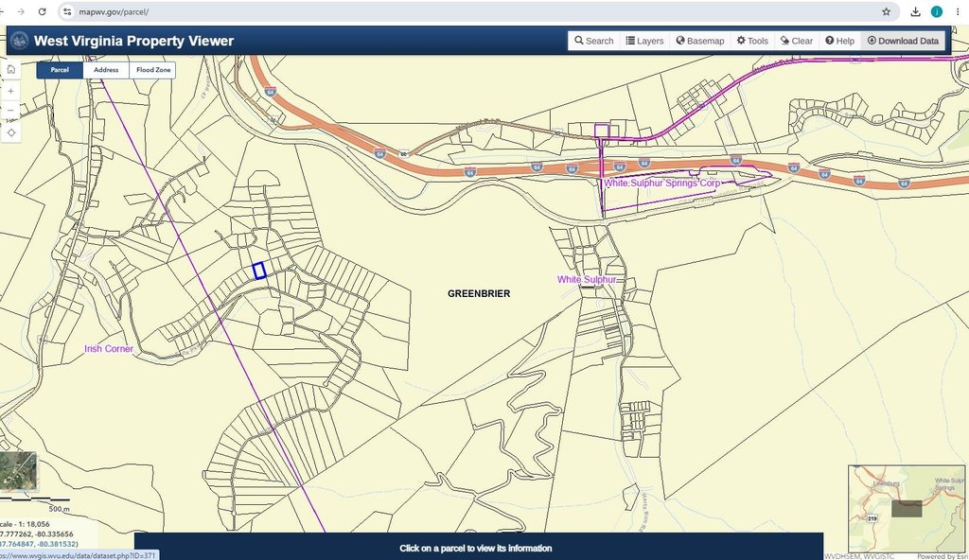Screen dimensions: 969x560
Task: Click the Powered by Esri link
Action: click(x=943, y=556)
